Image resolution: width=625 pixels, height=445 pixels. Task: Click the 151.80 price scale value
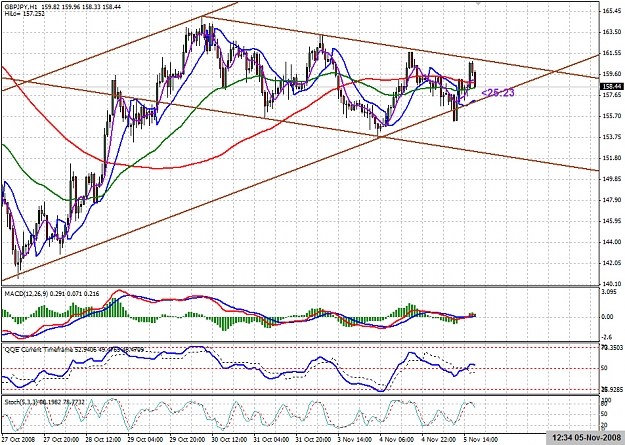[x=612, y=158]
